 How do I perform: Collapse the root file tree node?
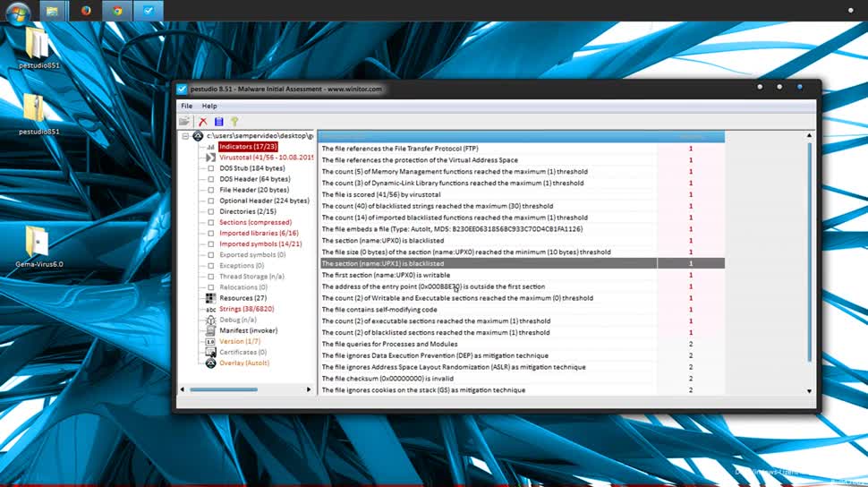185,136
